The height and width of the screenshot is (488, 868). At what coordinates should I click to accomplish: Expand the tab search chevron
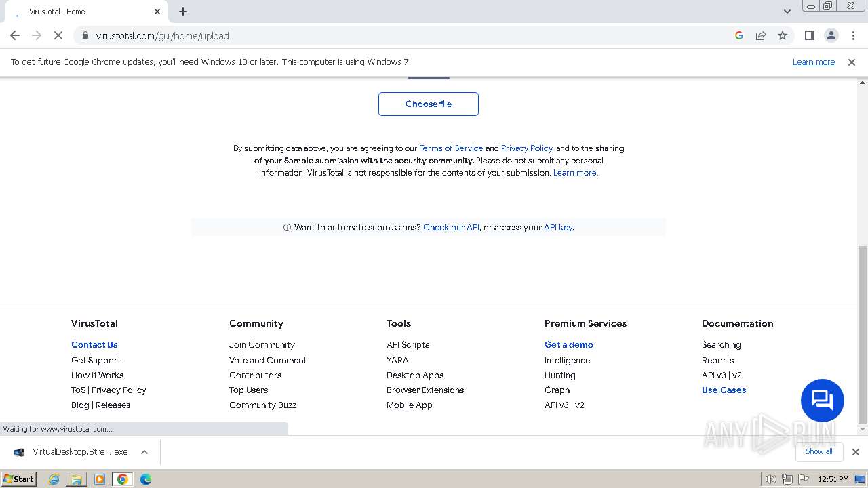pyautogui.click(x=787, y=12)
